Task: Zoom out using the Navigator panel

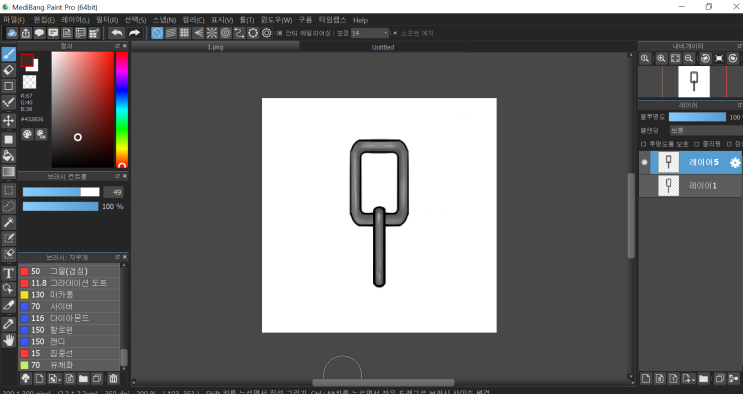Action: [689, 58]
